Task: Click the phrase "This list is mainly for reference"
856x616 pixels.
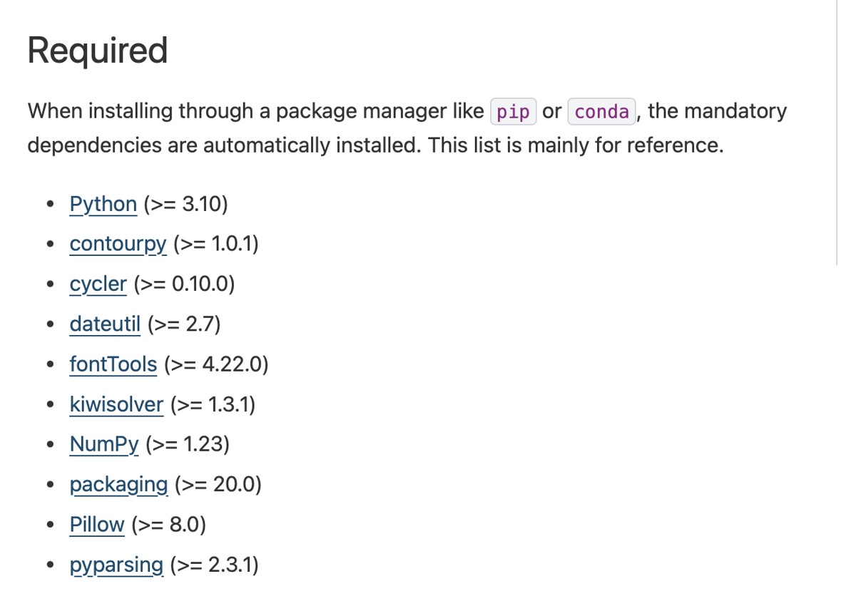Action: point(574,145)
